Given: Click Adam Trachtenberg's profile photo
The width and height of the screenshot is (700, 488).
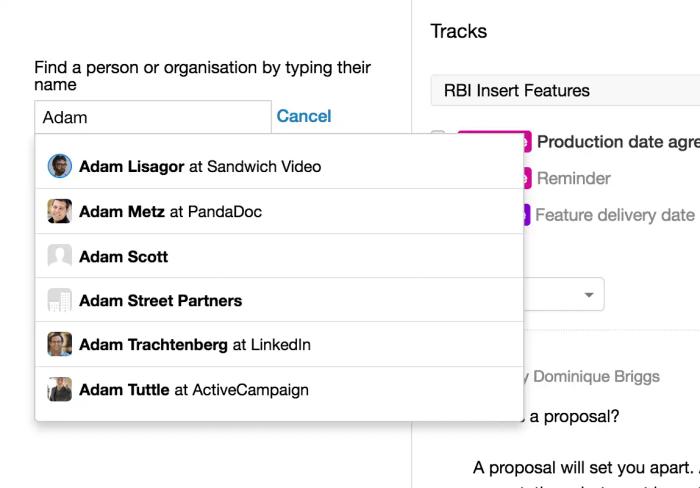Looking at the screenshot, I should tap(59, 344).
